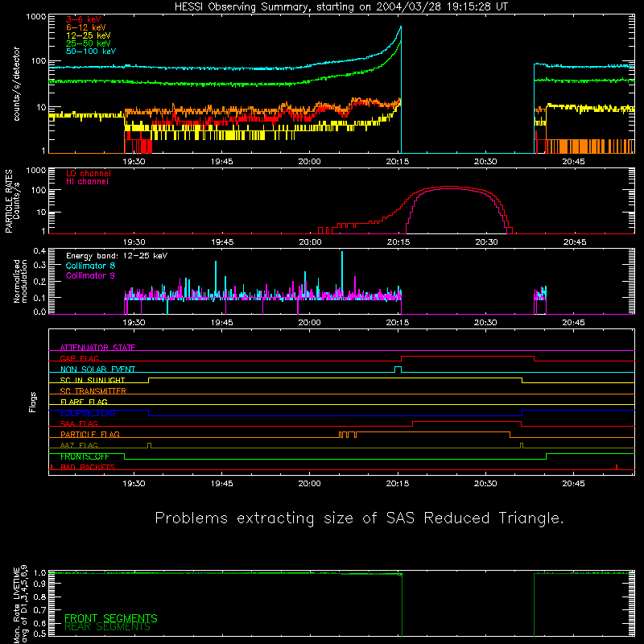Click the NON SOLAR EVENT flag pulse
644x644 pixels.
pyautogui.click(x=398, y=369)
